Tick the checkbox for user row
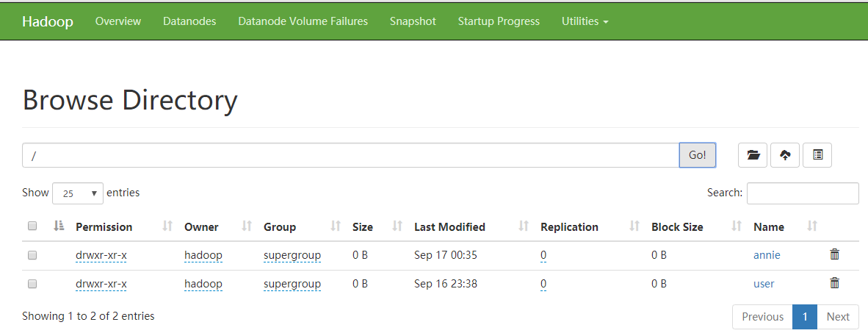868x336 pixels. point(32,284)
